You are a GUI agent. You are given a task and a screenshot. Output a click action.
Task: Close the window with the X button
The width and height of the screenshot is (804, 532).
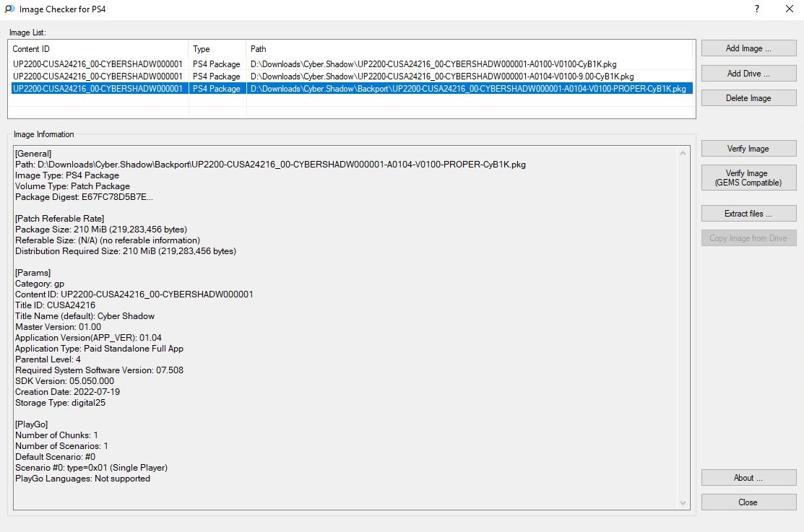(x=790, y=9)
